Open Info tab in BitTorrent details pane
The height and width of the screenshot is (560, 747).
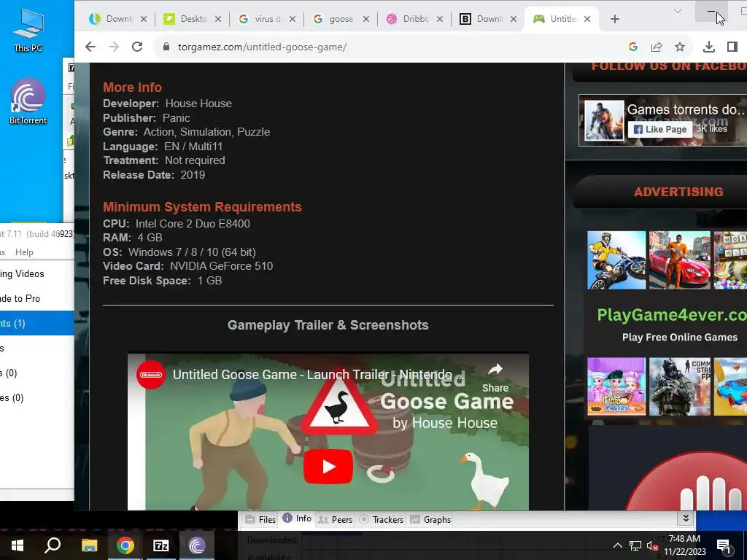tap(298, 518)
